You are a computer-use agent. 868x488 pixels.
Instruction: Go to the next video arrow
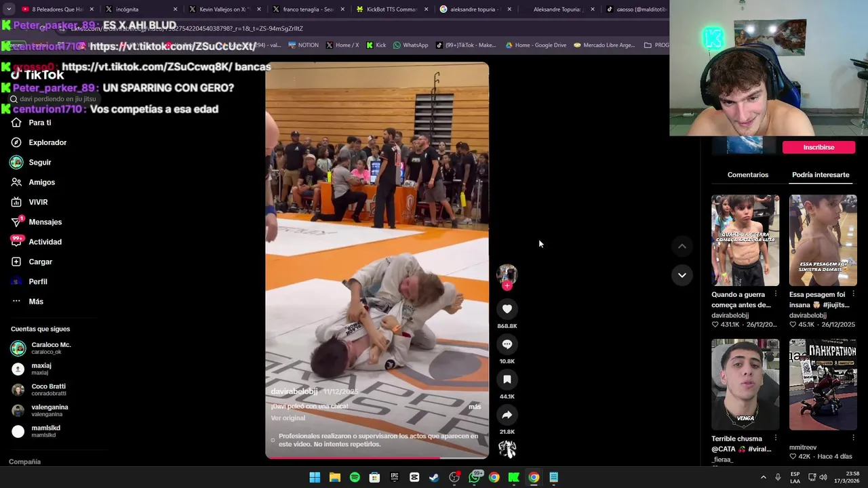[x=682, y=275]
